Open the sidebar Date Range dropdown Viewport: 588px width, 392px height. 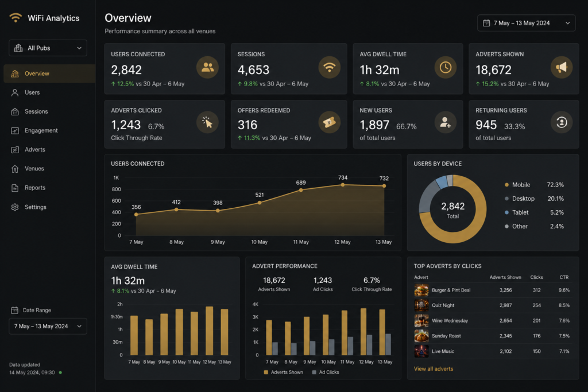coord(48,326)
